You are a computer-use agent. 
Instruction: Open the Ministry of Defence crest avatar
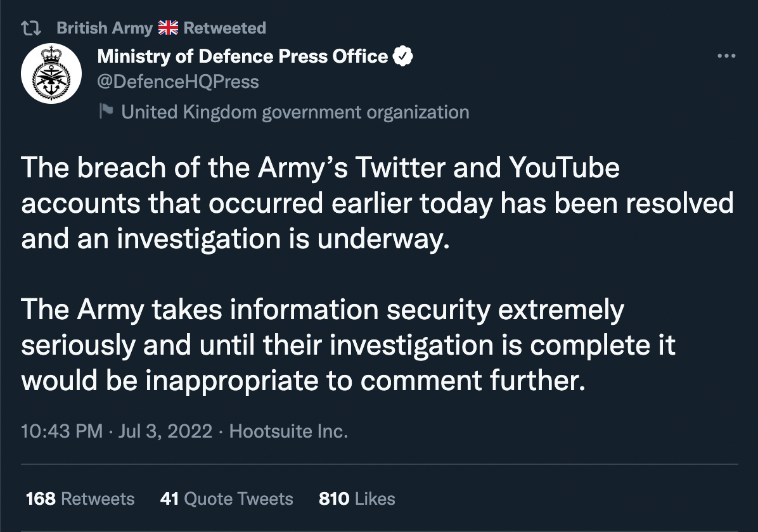point(51,73)
